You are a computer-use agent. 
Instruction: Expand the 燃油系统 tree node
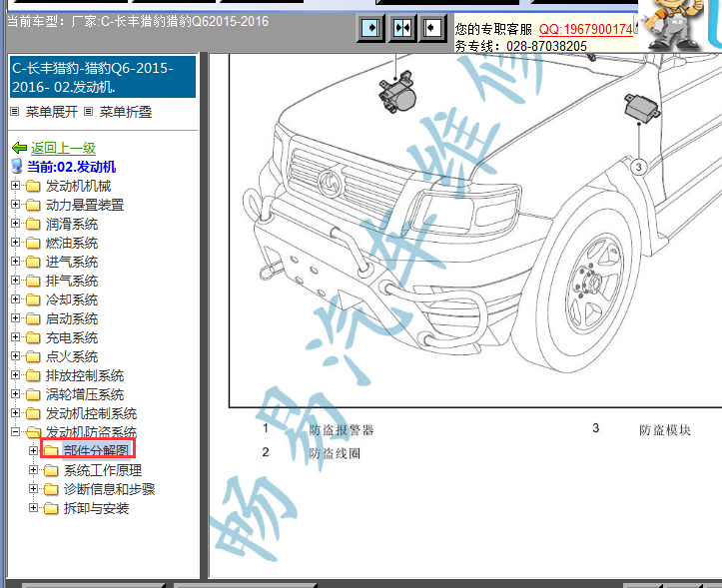click(16, 243)
